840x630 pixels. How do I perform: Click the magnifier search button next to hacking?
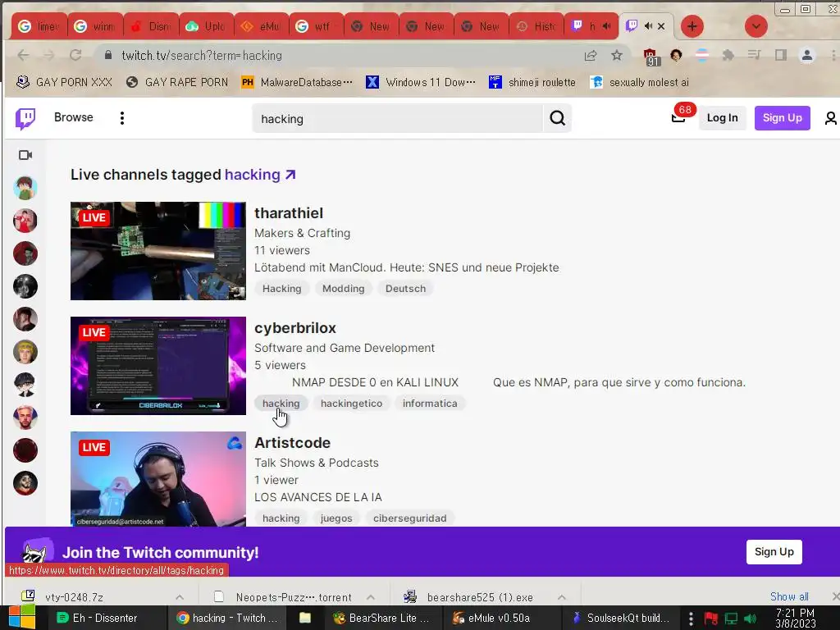[x=557, y=118]
